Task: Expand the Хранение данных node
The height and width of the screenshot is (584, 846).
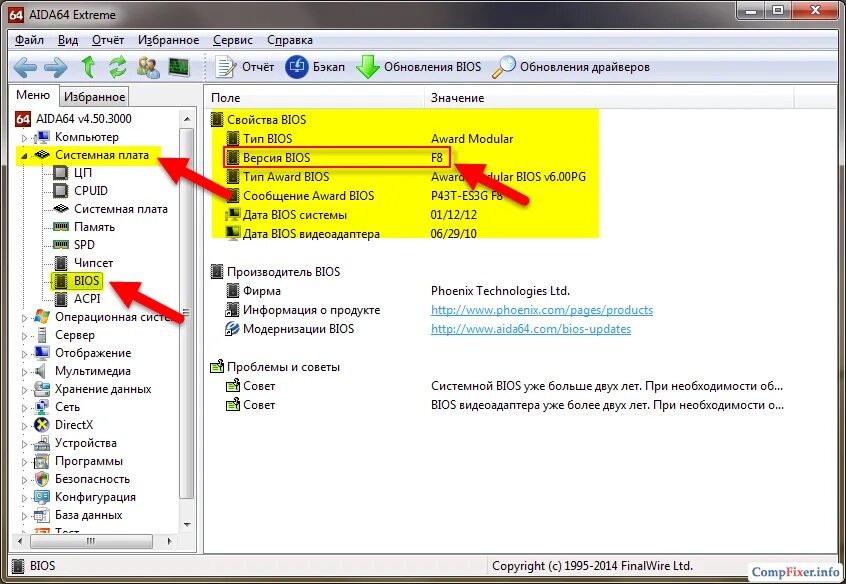Action: tap(24, 390)
